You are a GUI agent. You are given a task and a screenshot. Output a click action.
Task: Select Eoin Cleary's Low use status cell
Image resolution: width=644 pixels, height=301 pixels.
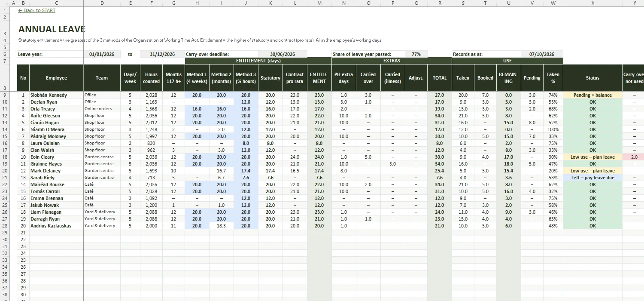pyautogui.click(x=592, y=157)
